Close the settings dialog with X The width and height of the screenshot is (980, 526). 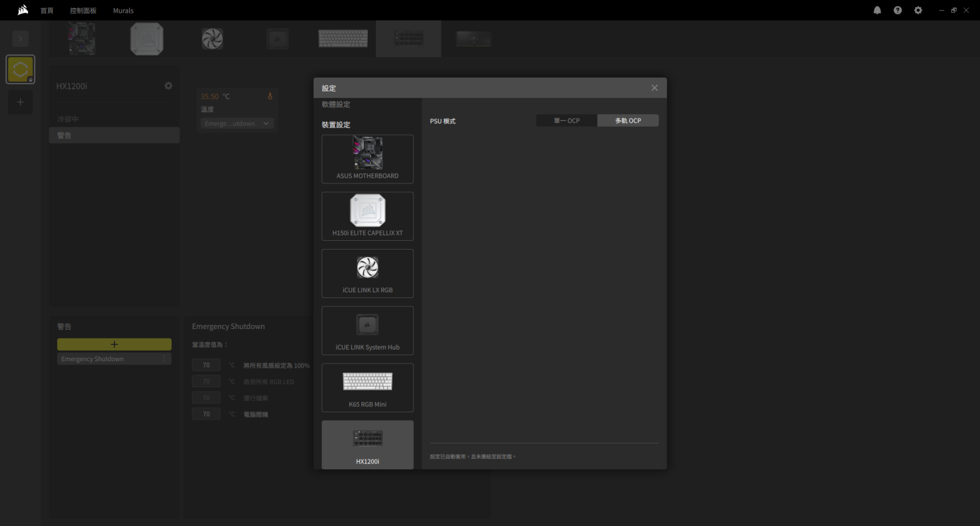tap(654, 88)
